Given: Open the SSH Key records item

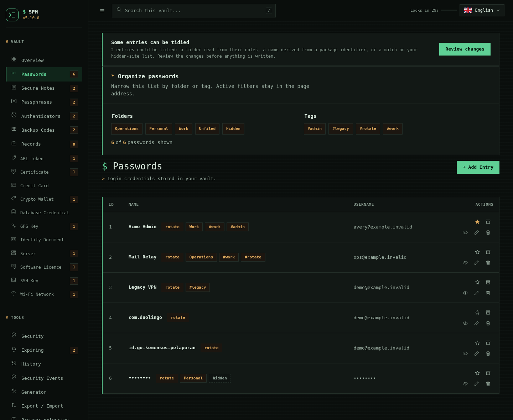Looking at the screenshot, I should coord(44,281).
